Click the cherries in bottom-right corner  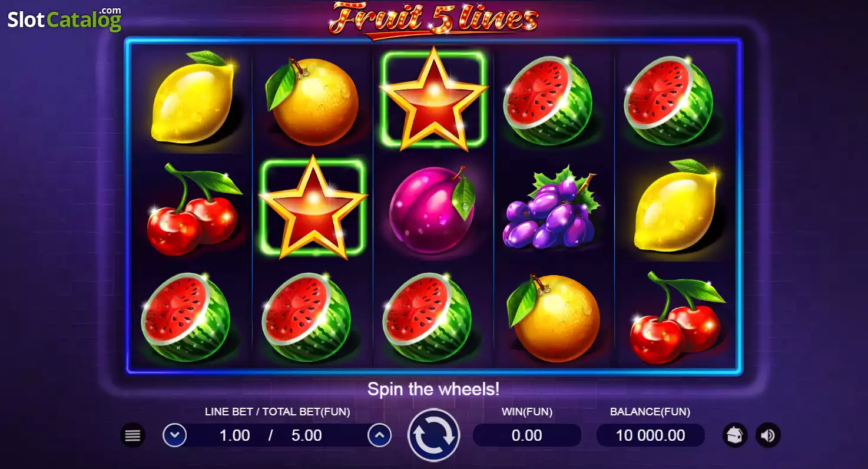(676, 318)
